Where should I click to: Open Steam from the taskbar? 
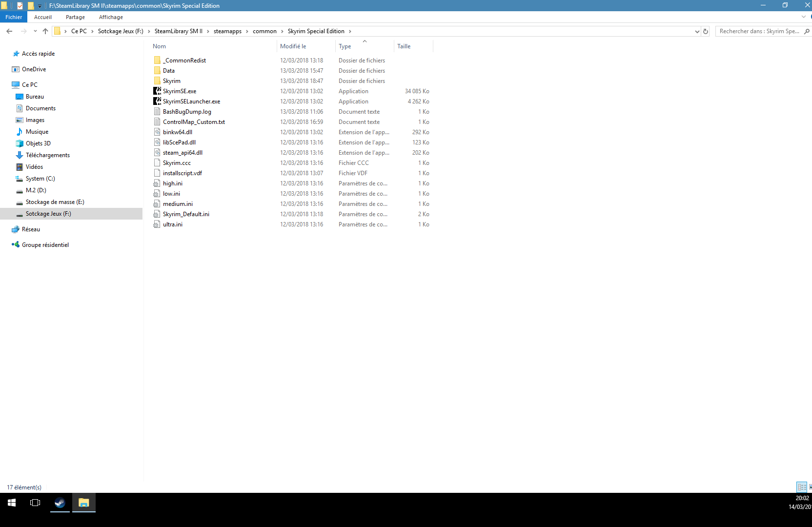tap(60, 503)
